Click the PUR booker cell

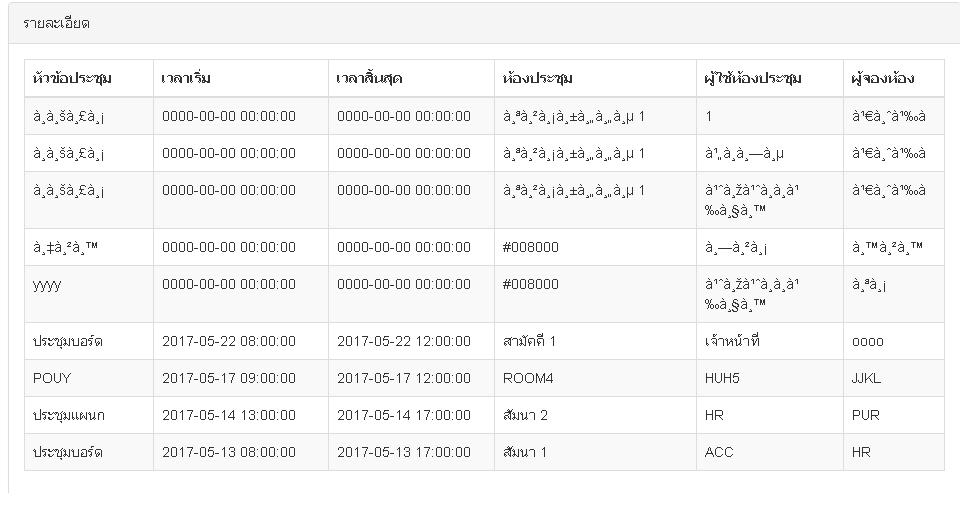tap(866, 415)
